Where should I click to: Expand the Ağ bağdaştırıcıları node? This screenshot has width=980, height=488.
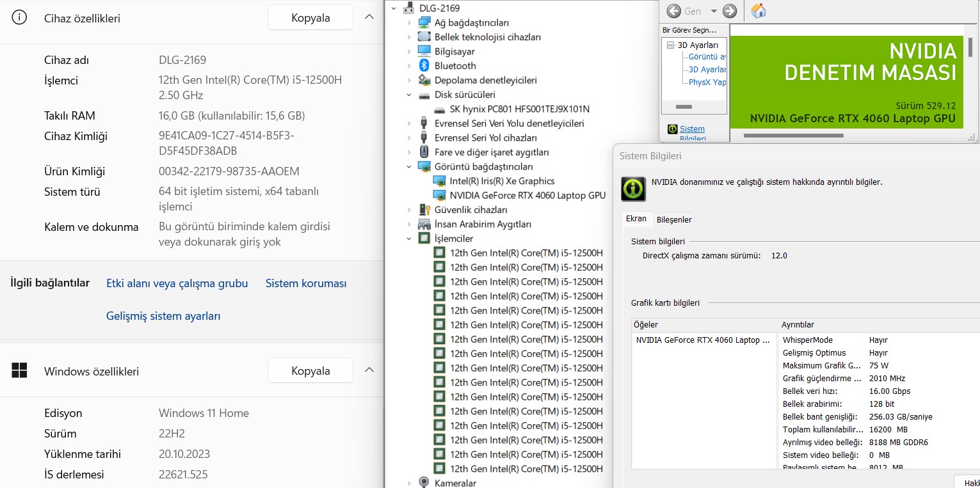[409, 22]
